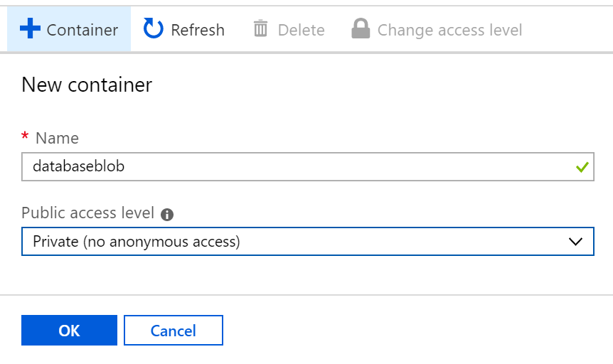This screenshot has width=613, height=364.
Task: Click the green validation checkmark in Name field
Action: click(582, 167)
